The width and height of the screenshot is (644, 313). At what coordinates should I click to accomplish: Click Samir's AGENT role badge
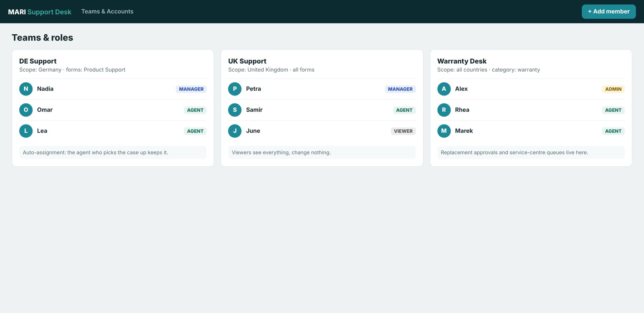tap(404, 110)
